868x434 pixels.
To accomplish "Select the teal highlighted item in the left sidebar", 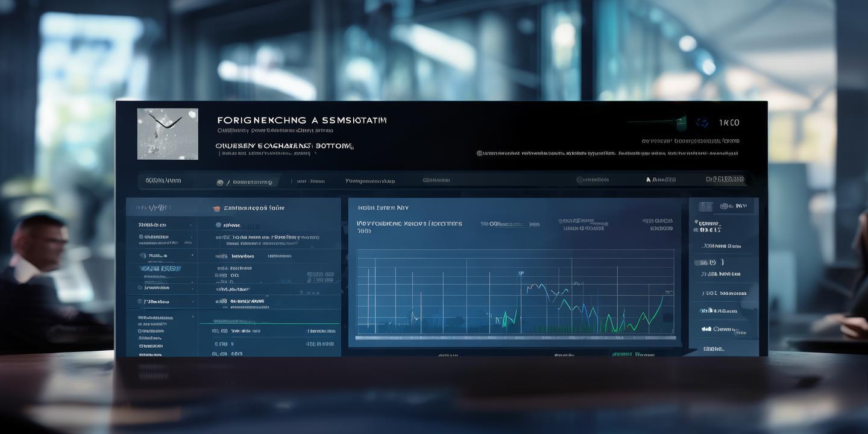I will tap(160, 268).
